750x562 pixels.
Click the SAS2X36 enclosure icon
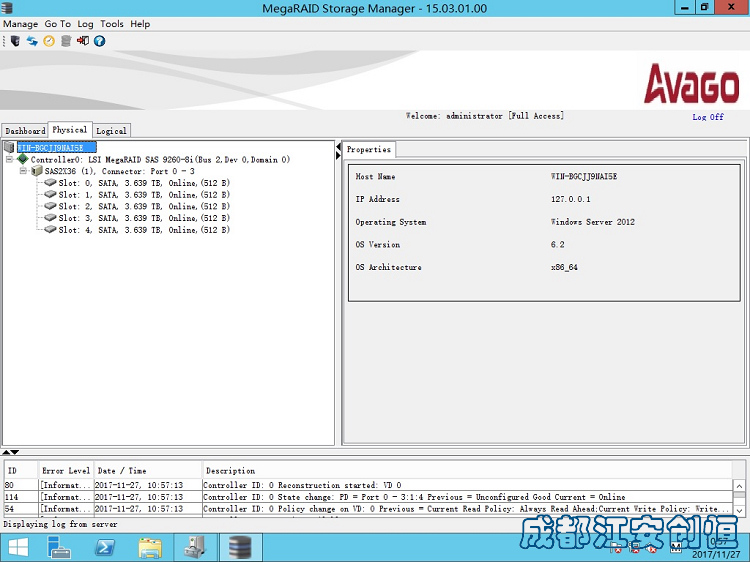(37, 171)
